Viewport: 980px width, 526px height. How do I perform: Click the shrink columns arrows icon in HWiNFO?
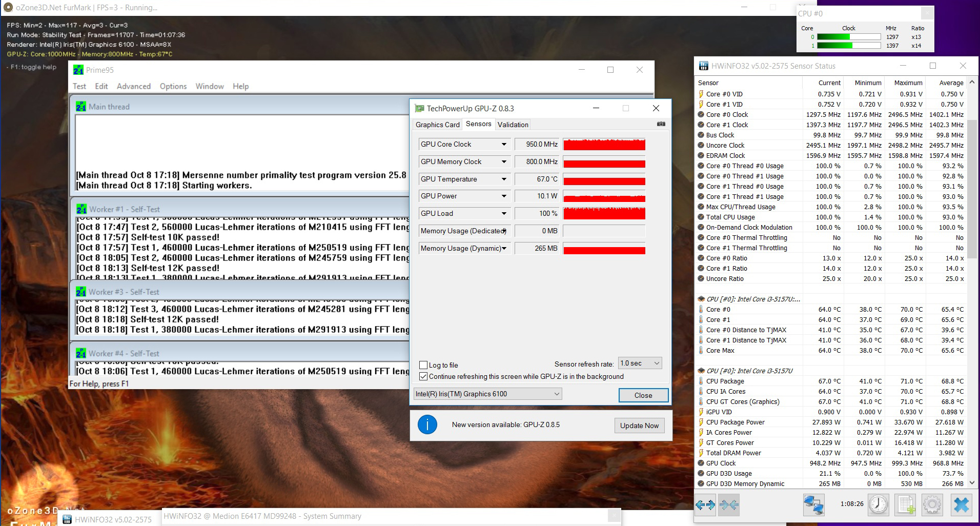(728, 505)
